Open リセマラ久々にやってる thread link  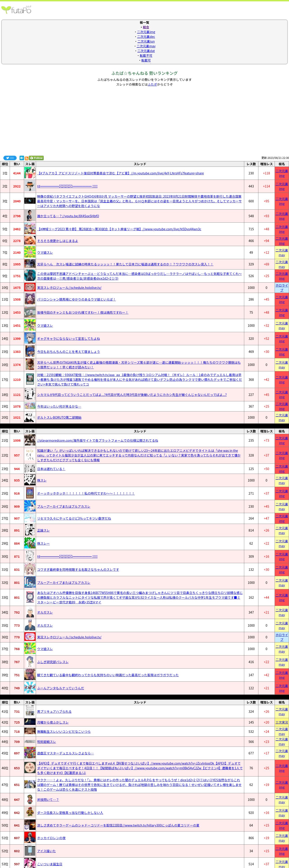[x=74, y=518]
